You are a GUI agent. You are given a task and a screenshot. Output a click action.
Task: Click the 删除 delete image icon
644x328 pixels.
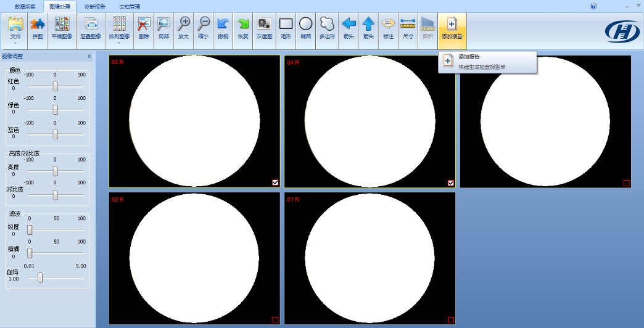pyautogui.click(x=144, y=31)
